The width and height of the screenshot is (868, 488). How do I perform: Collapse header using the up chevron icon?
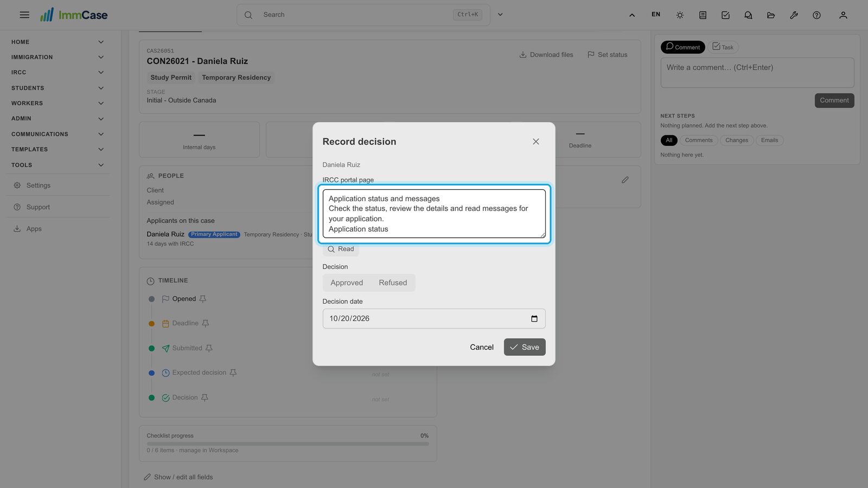pyautogui.click(x=632, y=15)
